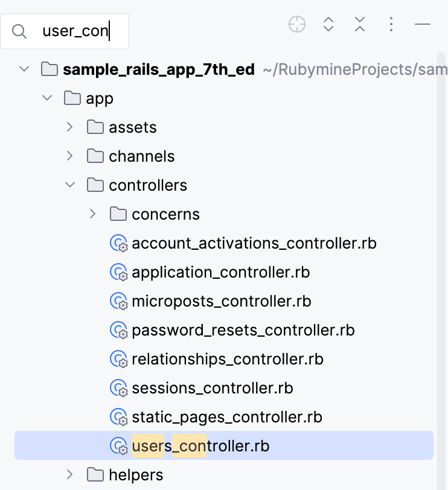
Task: Click the controller class icon next to application_controller.rb
Action: pyautogui.click(x=119, y=272)
